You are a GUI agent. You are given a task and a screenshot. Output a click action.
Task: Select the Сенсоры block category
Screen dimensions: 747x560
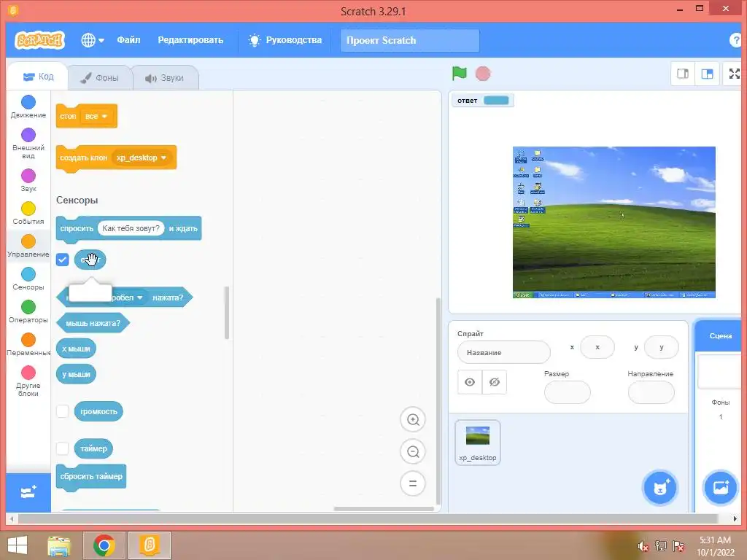point(28,279)
